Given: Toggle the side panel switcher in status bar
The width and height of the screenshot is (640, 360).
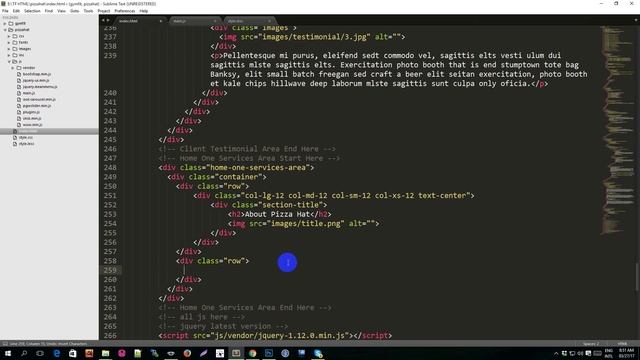Looking at the screenshot, I should tap(5, 344).
